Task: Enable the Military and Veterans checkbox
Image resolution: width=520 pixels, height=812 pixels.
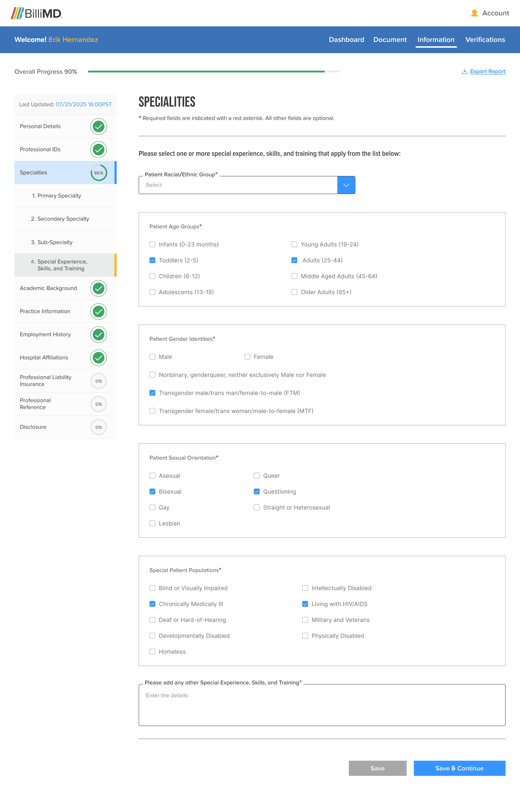Action: pos(305,620)
